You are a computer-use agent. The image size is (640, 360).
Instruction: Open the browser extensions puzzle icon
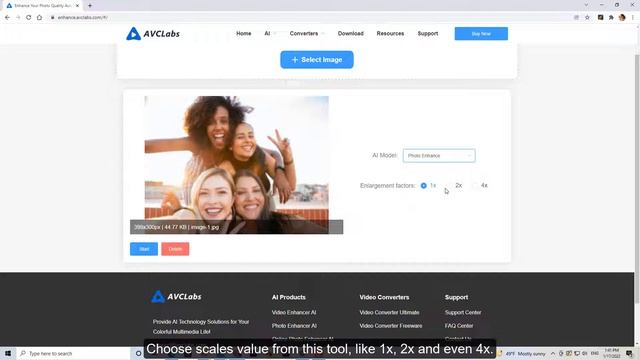pyautogui.click(x=611, y=18)
